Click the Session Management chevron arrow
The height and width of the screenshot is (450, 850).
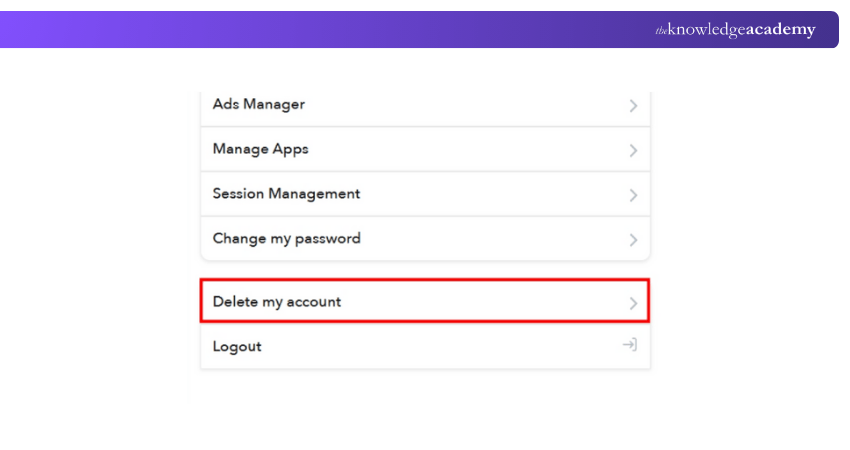point(633,196)
